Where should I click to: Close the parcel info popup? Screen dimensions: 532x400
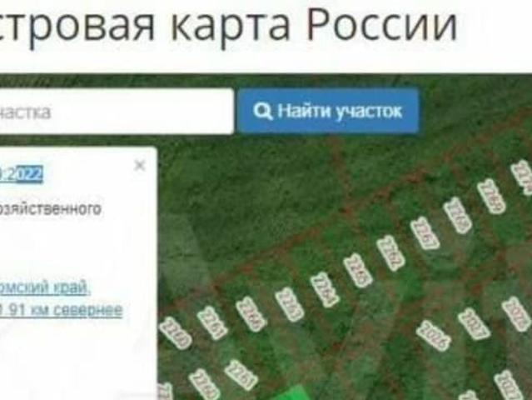pyautogui.click(x=139, y=165)
